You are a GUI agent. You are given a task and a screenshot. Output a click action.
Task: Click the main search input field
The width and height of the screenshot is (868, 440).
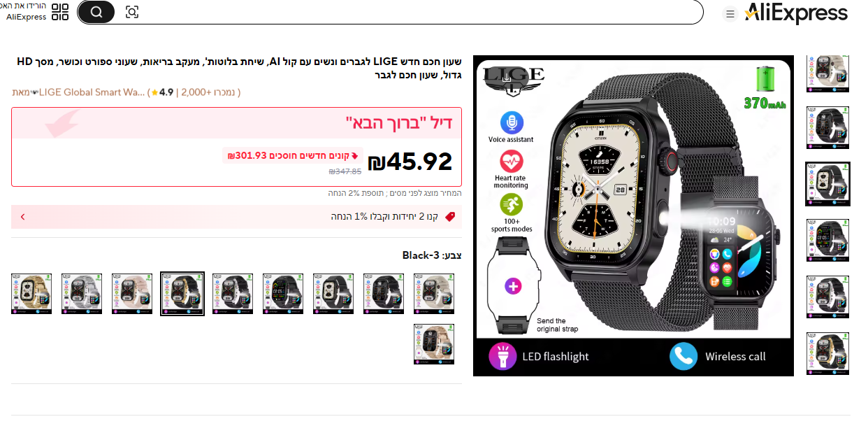click(x=419, y=12)
